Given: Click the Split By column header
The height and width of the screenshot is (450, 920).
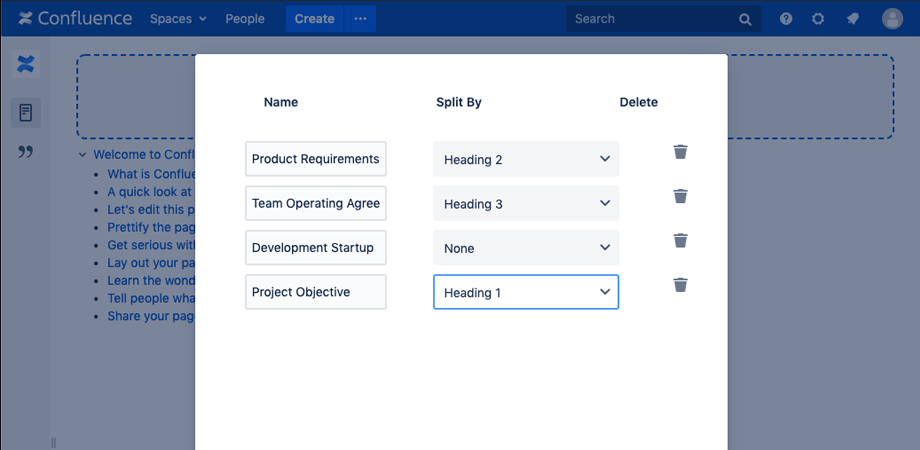Looking at the screenshot, I should (459, 102).
